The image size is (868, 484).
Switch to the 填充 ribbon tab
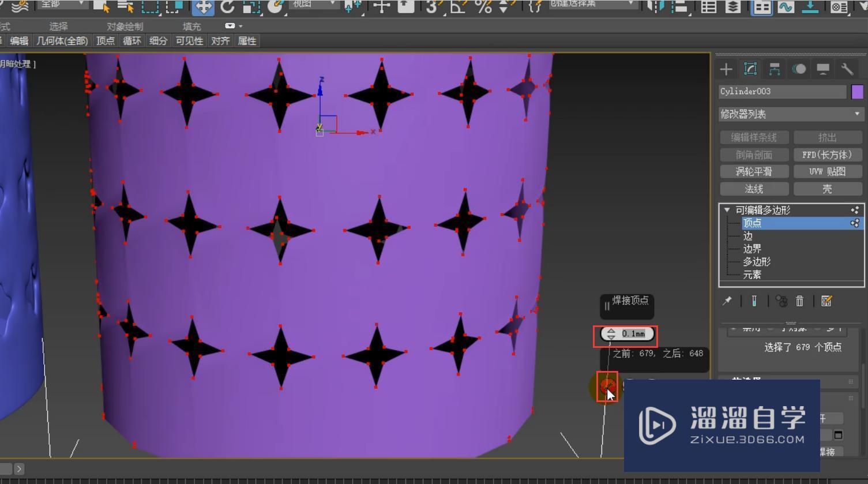coord(191,27)
